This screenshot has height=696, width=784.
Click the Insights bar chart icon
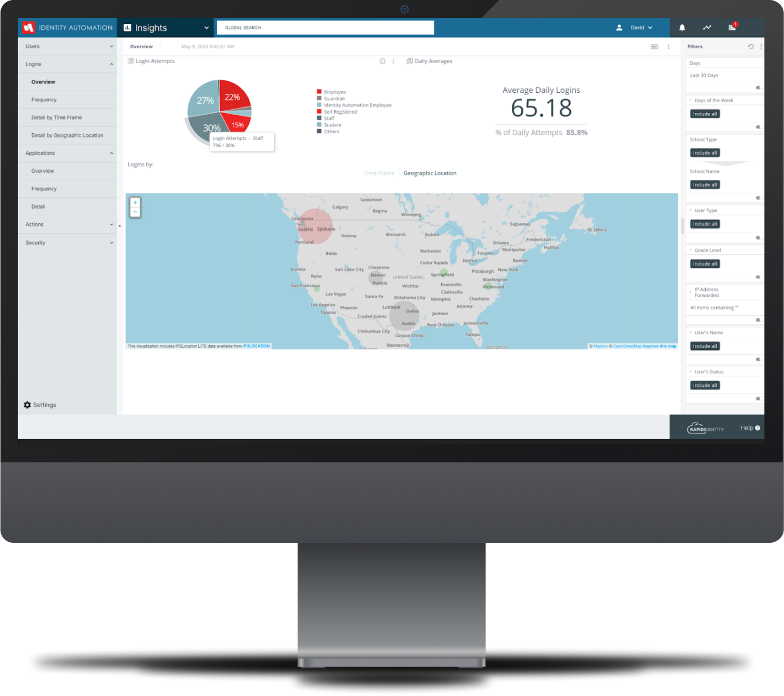(x=128, y=28)
